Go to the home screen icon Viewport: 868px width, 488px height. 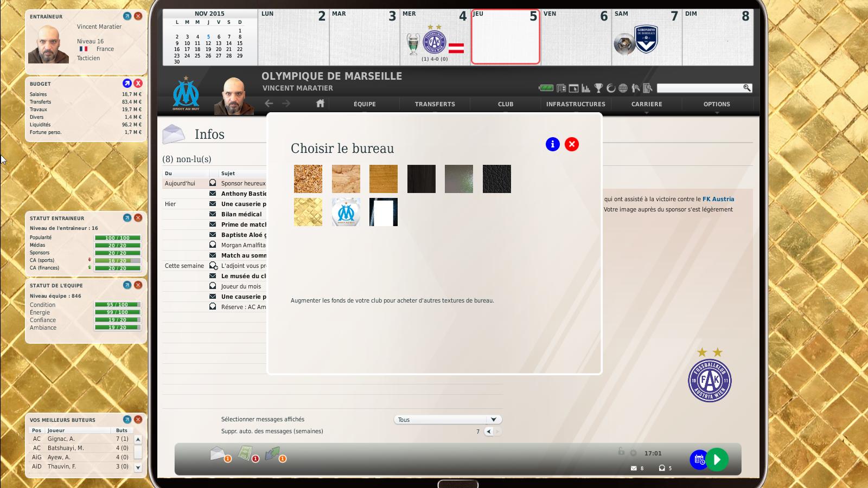point(320,104)
